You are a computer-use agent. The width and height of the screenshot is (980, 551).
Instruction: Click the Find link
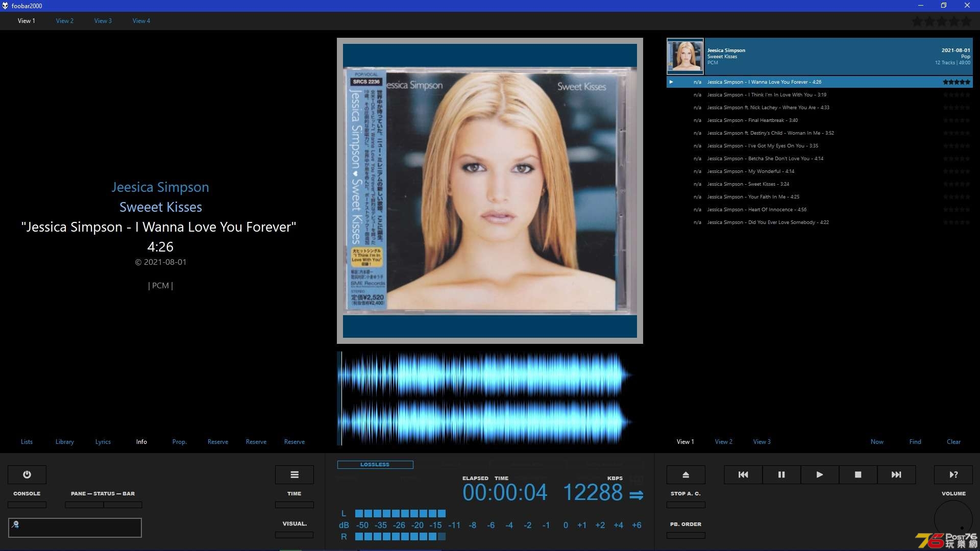pyautogui.click(x=915, y=442)
